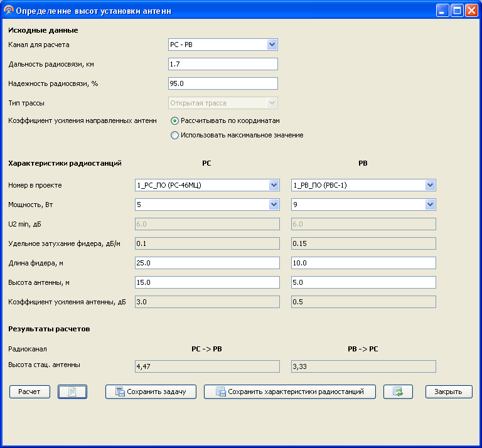The height and width of the screenshot is (448, 482).
Task: Click the 'РВ -> РС' column header
Action: click(363, 349)
